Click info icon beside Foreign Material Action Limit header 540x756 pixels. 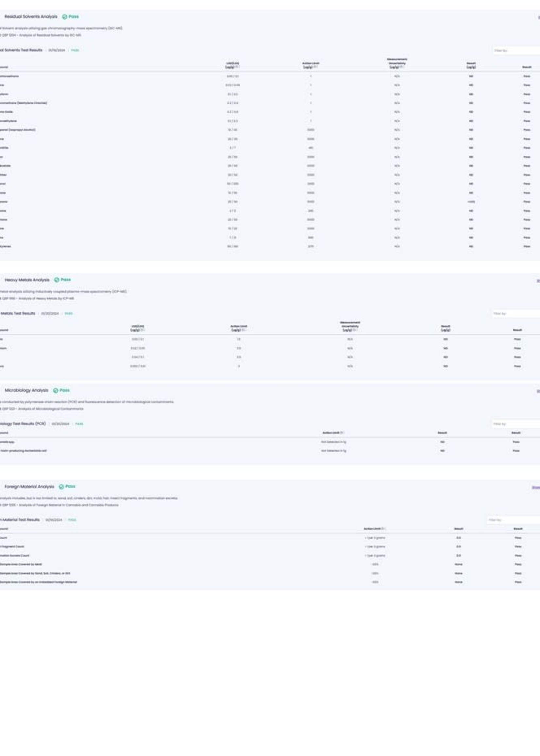pyautogui.click(x=383, y=529)
